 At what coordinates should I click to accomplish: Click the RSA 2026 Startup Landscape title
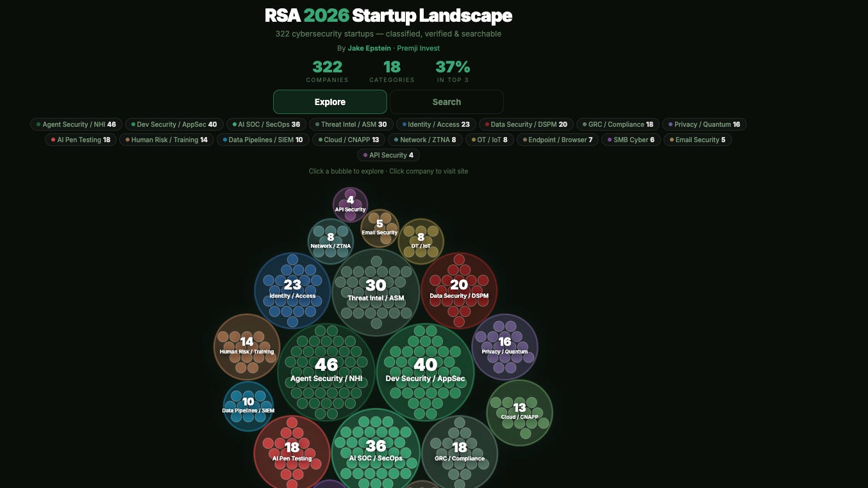(388, 15)
